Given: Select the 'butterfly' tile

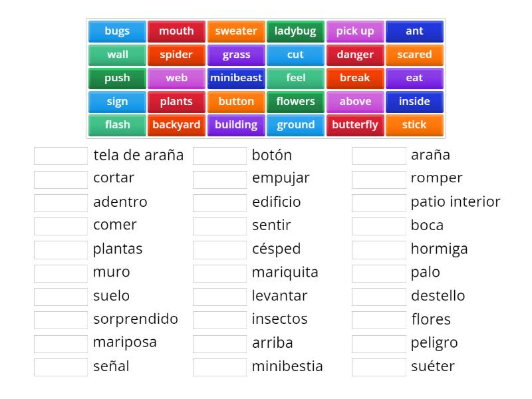Looking at the screenshot, I should [355, 124].
